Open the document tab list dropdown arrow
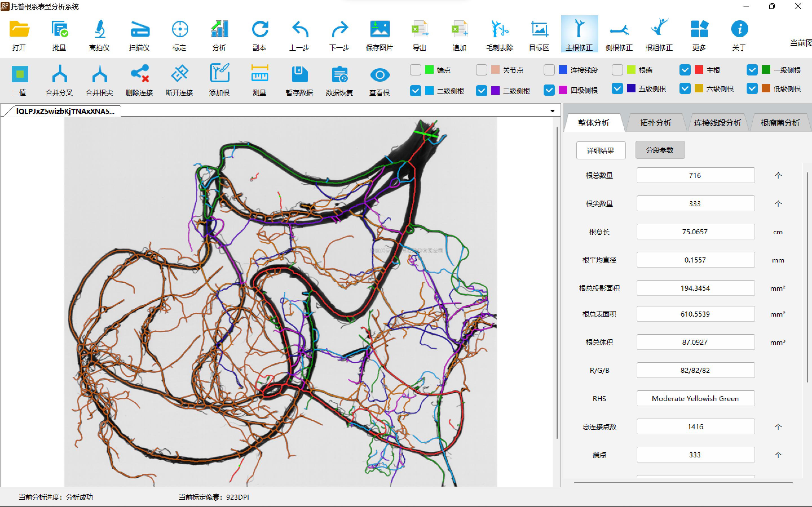 tap(552, 111)
